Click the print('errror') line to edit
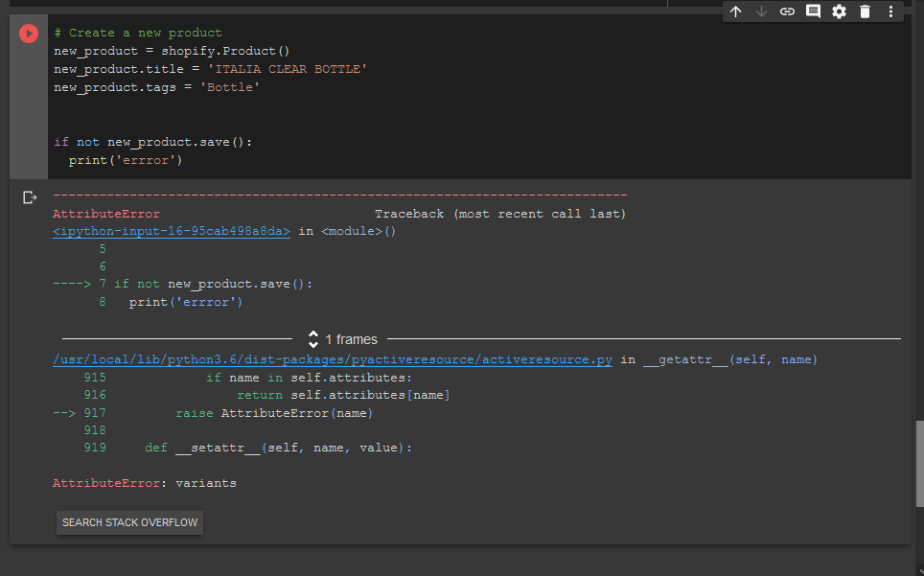924x576 pixels. 127,159
